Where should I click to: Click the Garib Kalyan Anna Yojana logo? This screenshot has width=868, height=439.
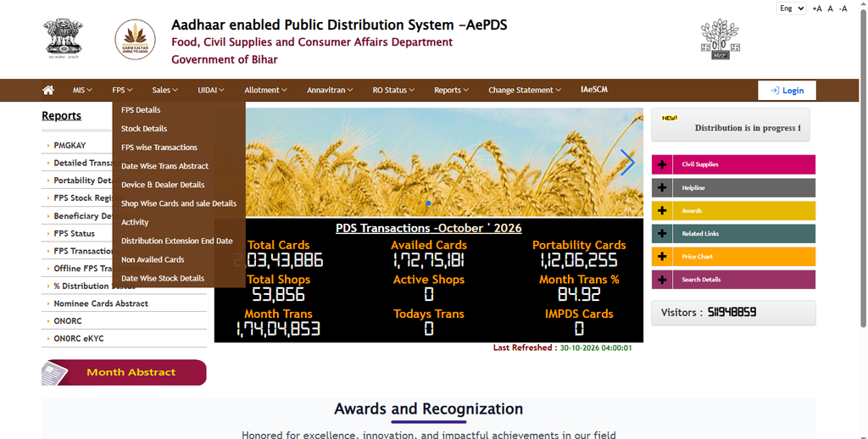tap(135, 39)
